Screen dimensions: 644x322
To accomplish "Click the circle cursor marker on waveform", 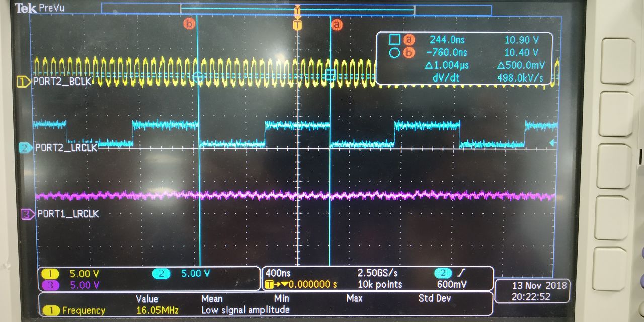I will pyautogui.click(x=198, y=76).
